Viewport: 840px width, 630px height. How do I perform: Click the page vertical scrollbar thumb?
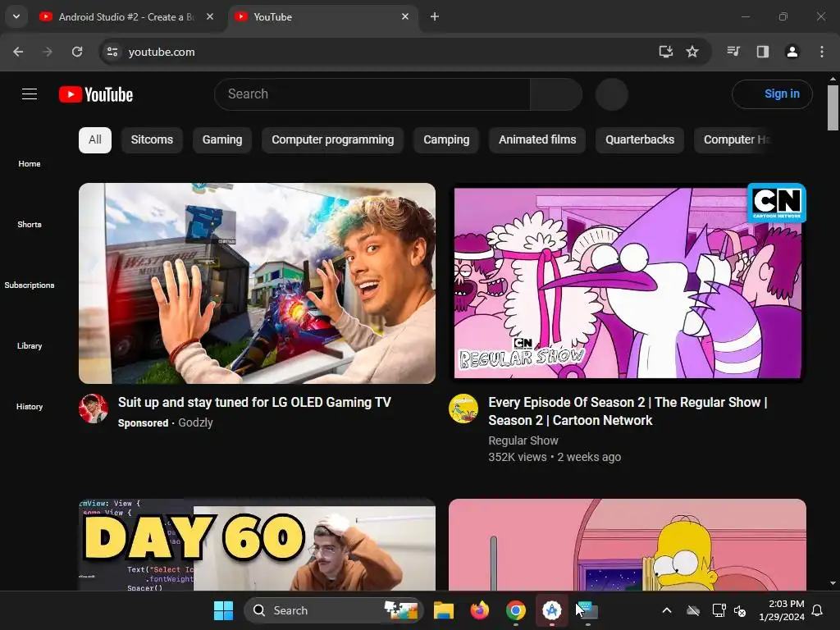(833, 107)
